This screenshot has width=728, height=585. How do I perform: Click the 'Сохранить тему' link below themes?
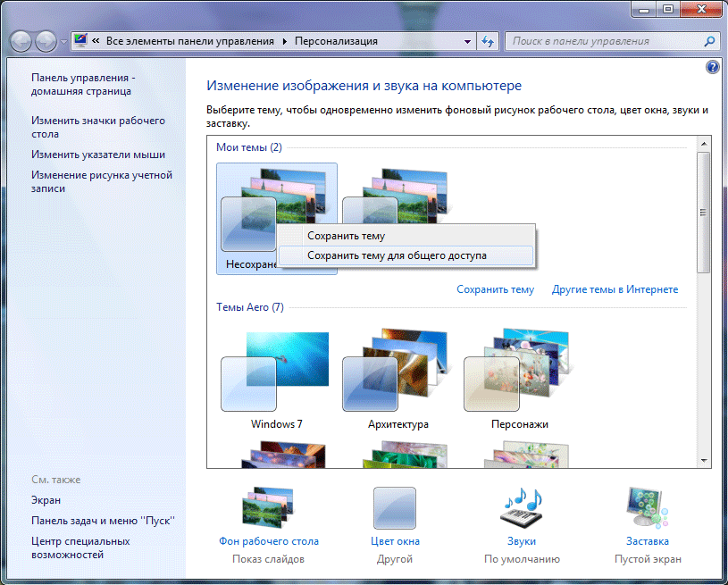[x=496, y=289]
